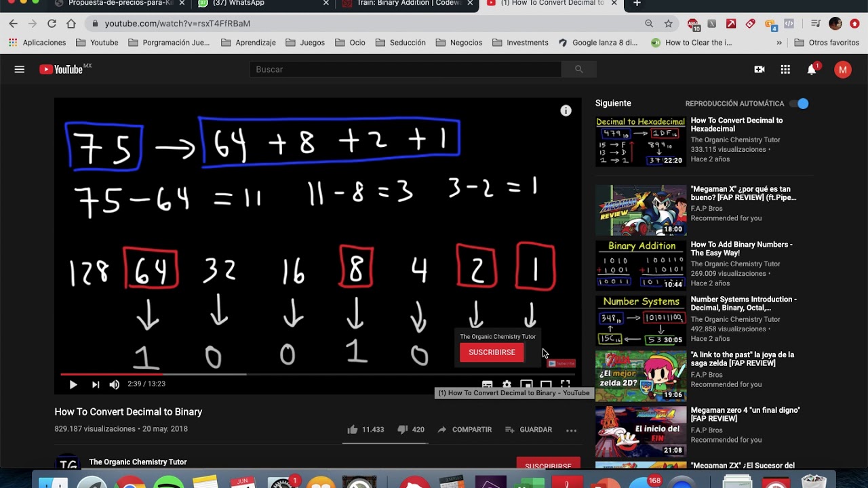Open the code brackets extension icon
The width and height of the screenshot is (868, 488).
click(x=789, y=23)
